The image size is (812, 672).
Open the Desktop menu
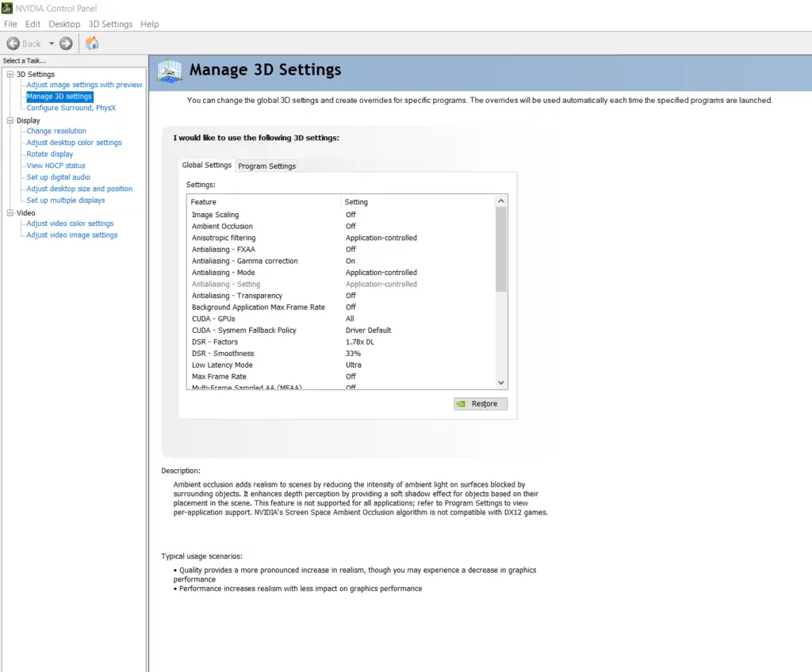click(64, 24)
